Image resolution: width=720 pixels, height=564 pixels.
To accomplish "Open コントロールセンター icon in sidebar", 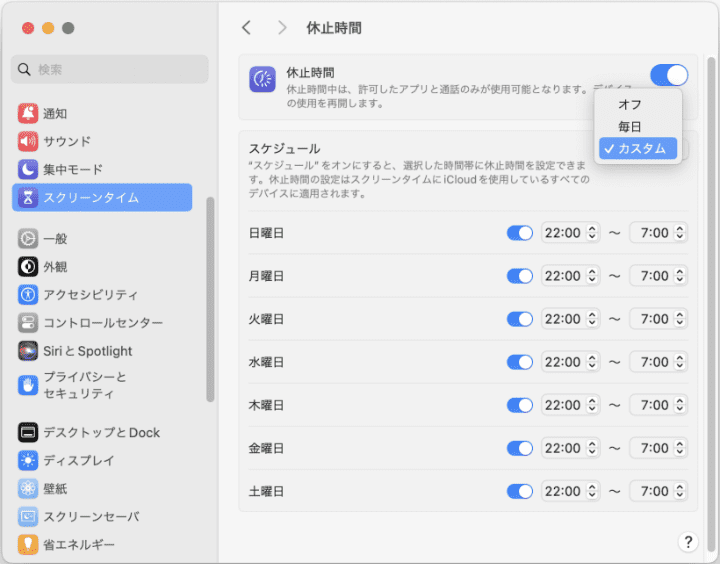I will click(x=28, y=323).
